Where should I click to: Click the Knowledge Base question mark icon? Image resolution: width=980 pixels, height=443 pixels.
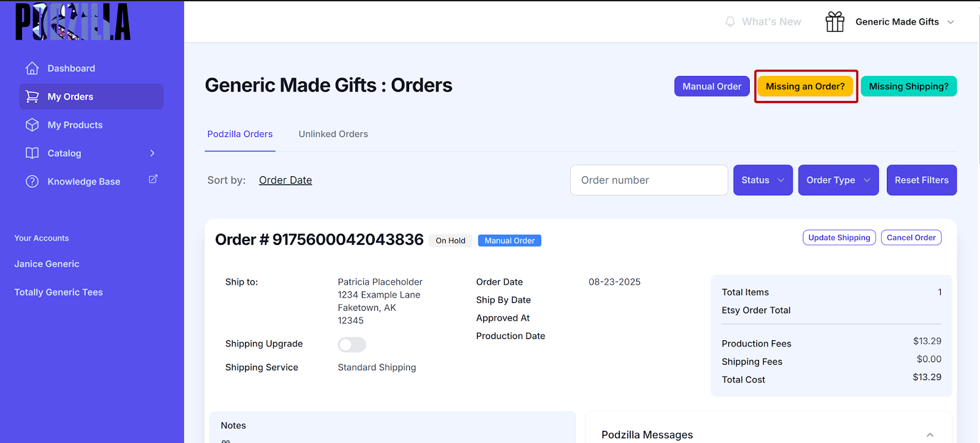tap(32, 182)
